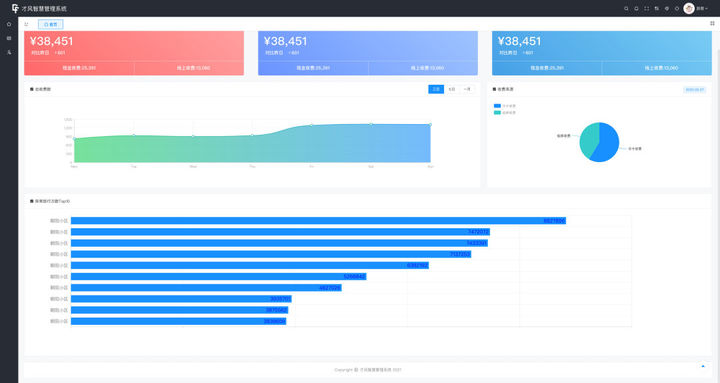
Task: Open the grid module icon in left sidebar
Action: point(9,38)
